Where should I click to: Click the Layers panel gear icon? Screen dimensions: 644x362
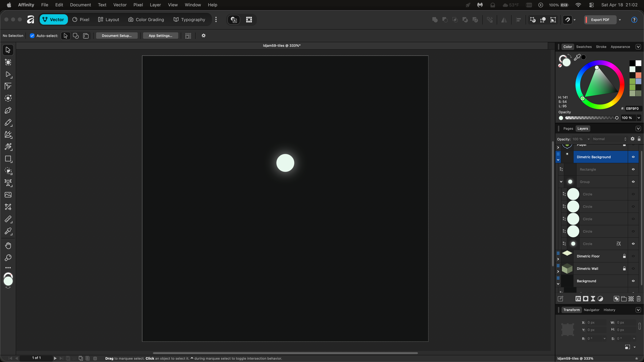coord(633,139)
